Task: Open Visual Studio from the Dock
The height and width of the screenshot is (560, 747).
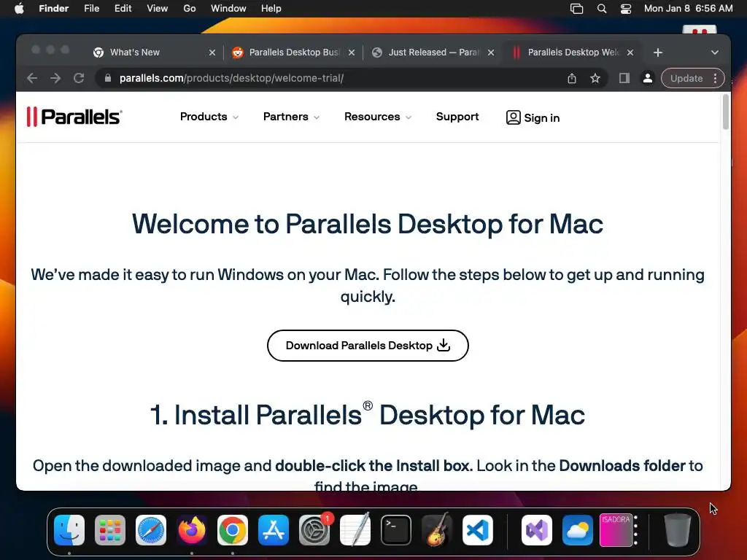Action: coord(537,530)
